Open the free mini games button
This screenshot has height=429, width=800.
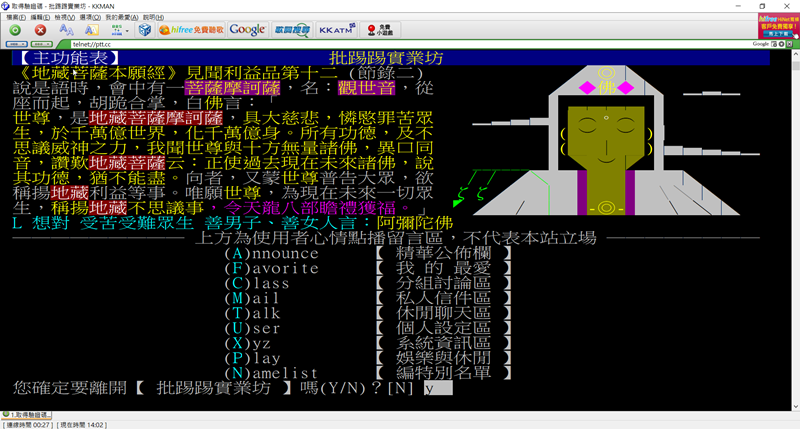(x=380, y=30)
